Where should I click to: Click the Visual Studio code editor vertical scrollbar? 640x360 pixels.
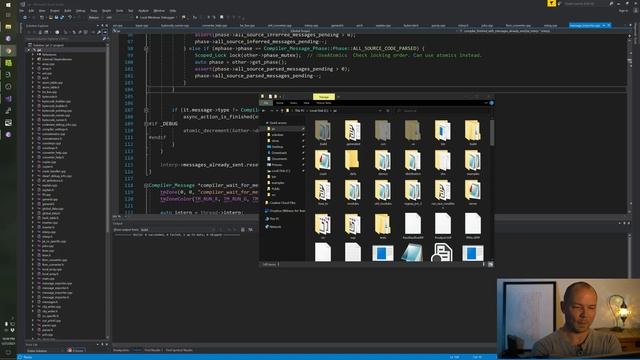pos(630,122)
